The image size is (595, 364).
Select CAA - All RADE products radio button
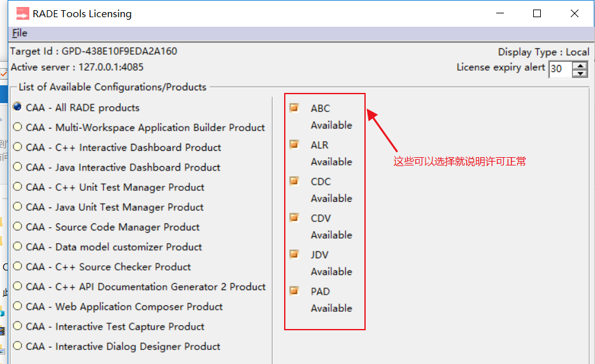(x=17, y=108)
